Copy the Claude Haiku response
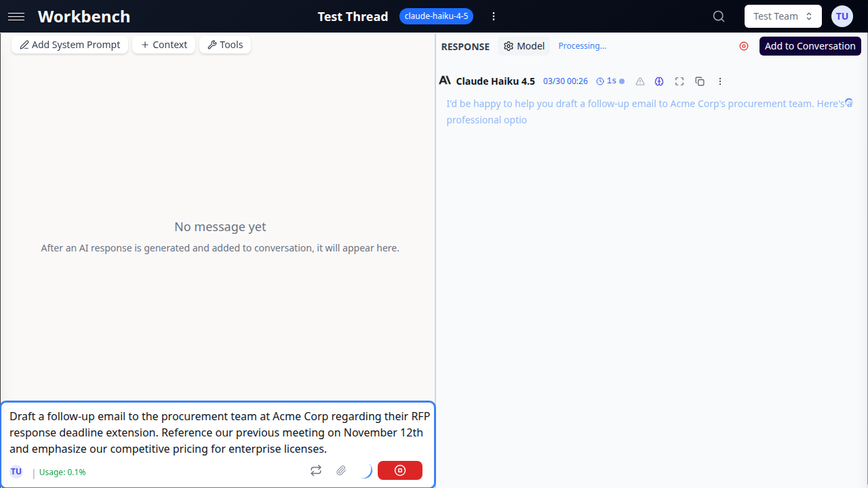This screenshot has height=488, width=868. [x=700, y=81]
